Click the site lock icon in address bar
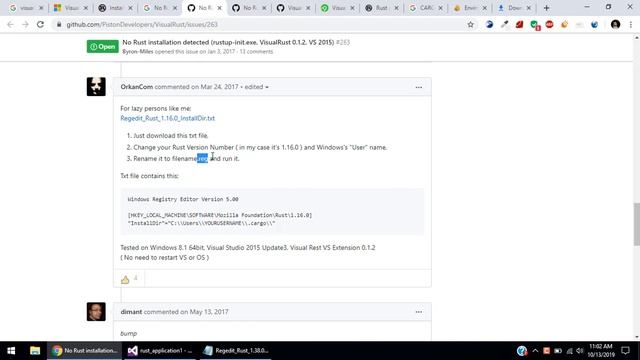 pos(59,24)
